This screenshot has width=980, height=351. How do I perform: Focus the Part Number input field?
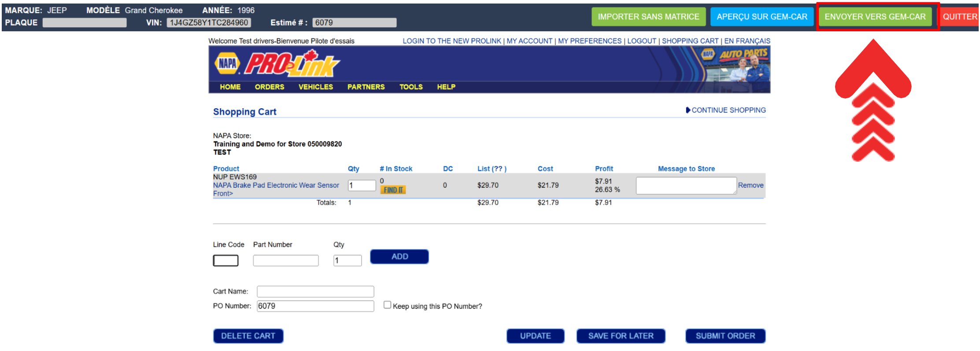285,260
